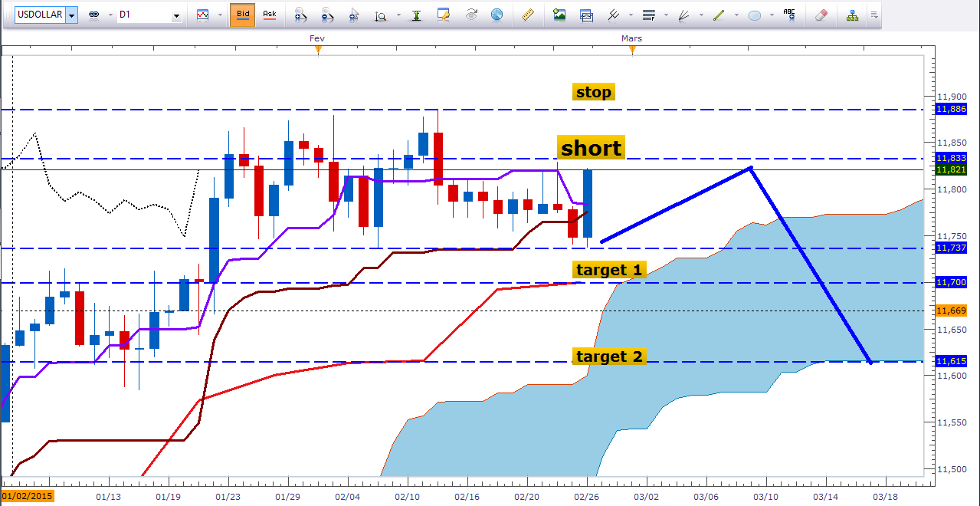This screenshot has width=980, height=506.
Task: Click the Fev month label
Action: point(317,38)
